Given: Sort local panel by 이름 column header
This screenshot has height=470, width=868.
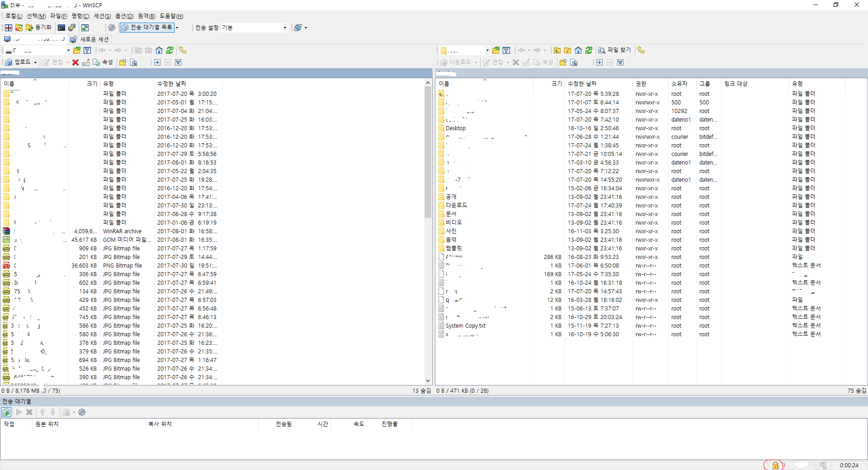Looking at the screenshot, I should 35,84.
